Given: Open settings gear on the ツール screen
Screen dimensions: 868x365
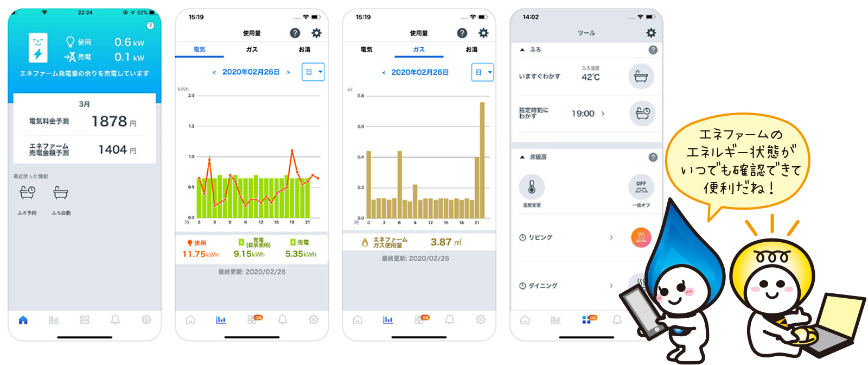Looking at the screenshot, I should (x=650, y=33).
